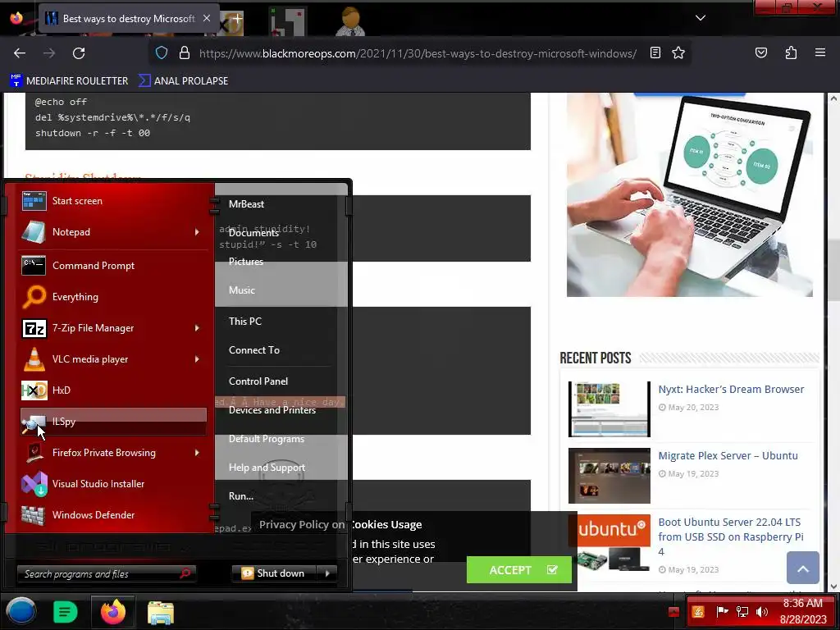The image size is (840, 630).
Task: Close the Best ways to destroy Microsoft tab
Action: click(x=207, y=18)
